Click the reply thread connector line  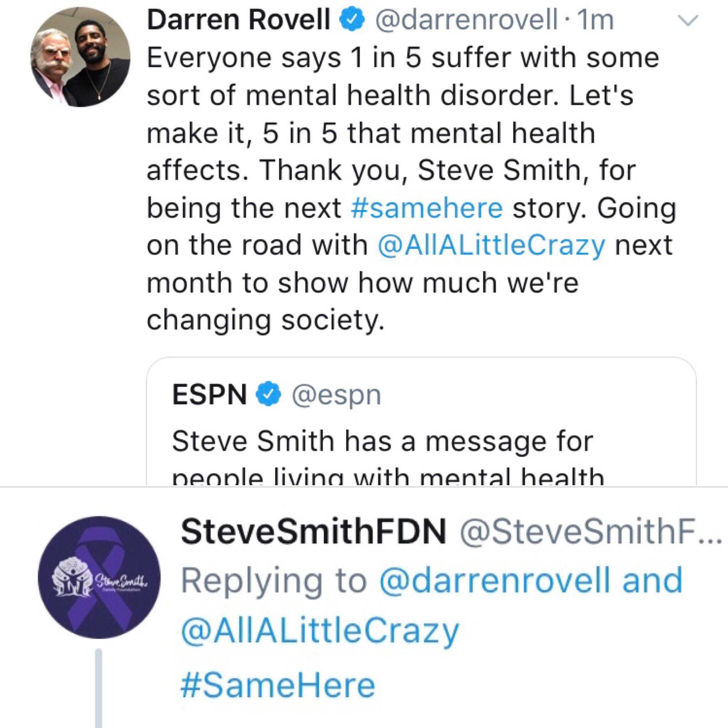[99, 688]
